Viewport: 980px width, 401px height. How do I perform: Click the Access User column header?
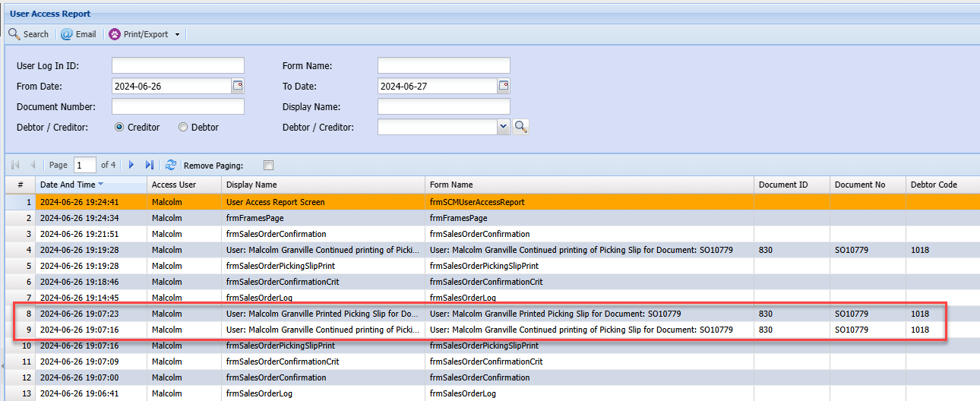pyautogui.click(x=174, y=185)
